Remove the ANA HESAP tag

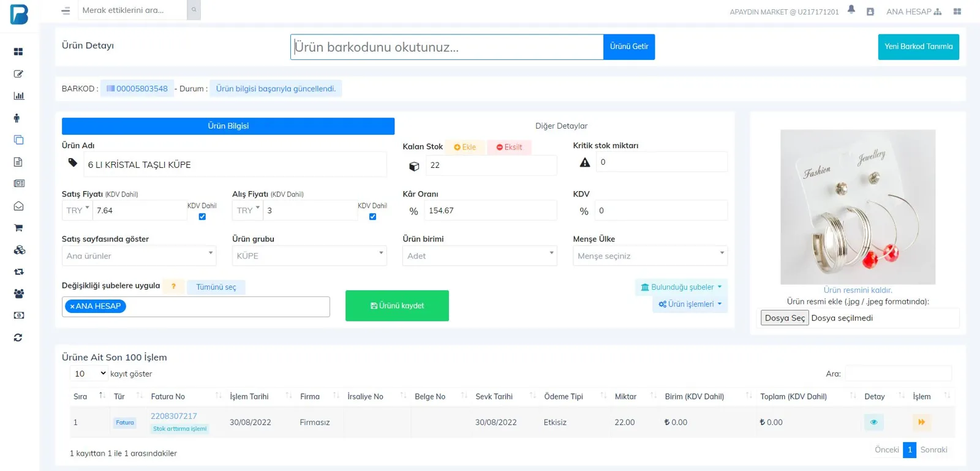72,306
